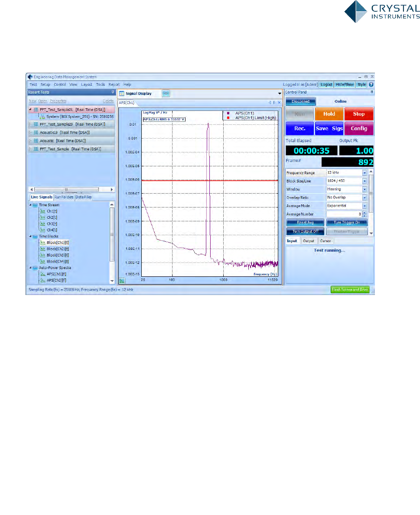Click the APS(Ch1)[f] spectrum icon
420x515 pixels.
pyautogui.click(x=43, y=274)
